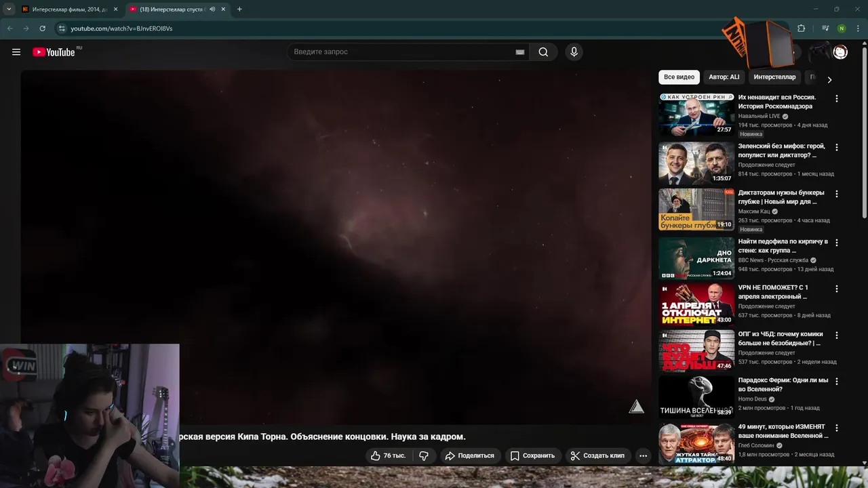Open the YouTube hamburger guide menu

pyautogui.click(x=16, y=52)
